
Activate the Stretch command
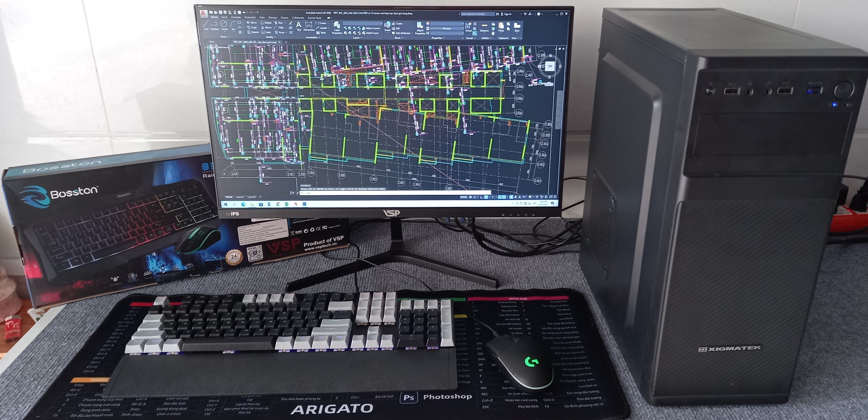pyautogui.click(x=253, y=32)
